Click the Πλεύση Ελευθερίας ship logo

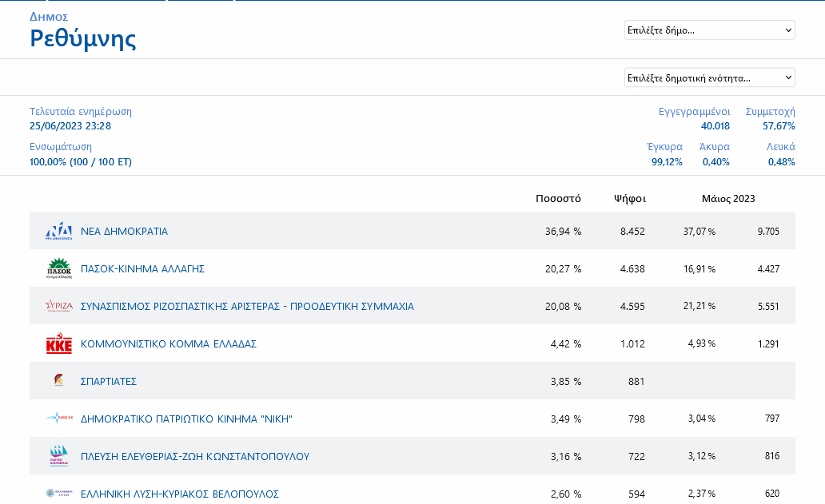click(x=59, y=456)
